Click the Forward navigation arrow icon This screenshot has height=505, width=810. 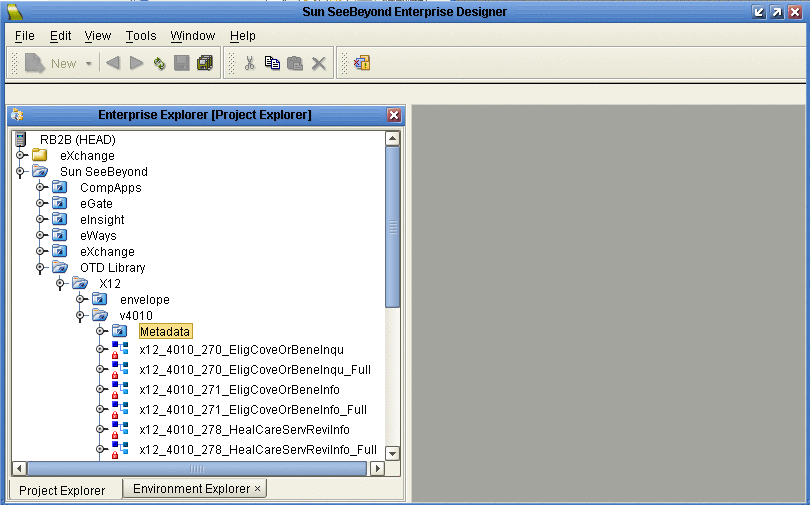(136, 63)
